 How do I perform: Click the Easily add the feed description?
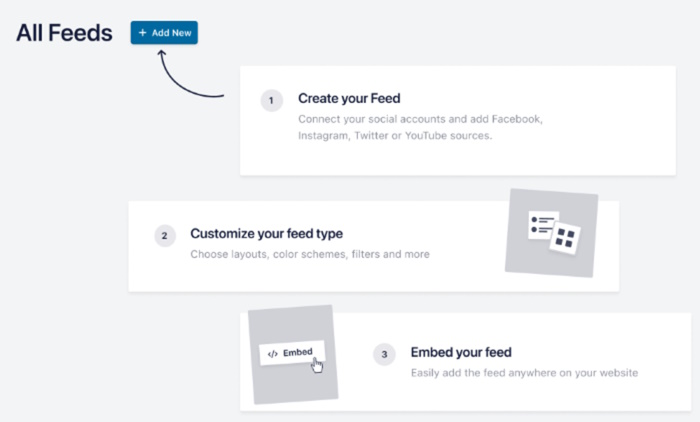[x=524, y=373]
